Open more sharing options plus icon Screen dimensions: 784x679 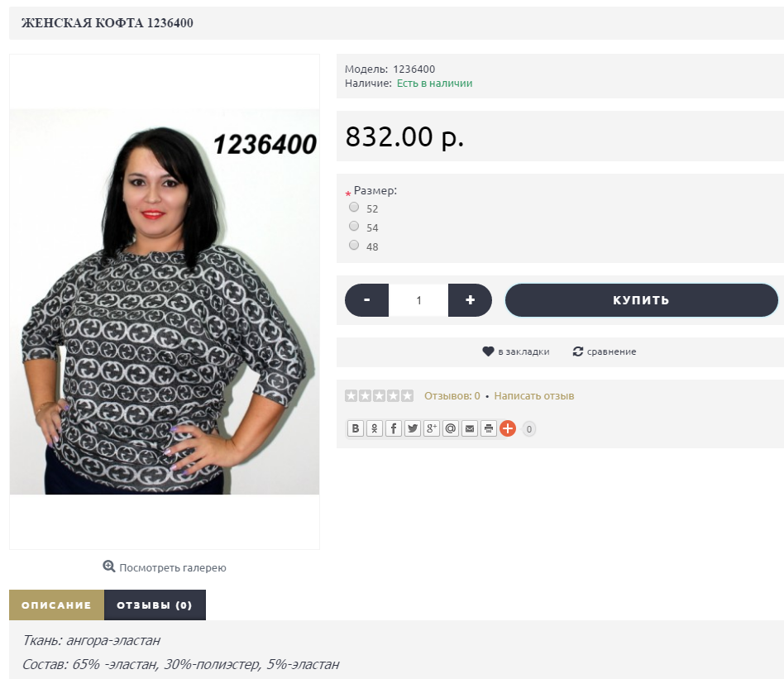pyautogui.click(x=508, y=428)
